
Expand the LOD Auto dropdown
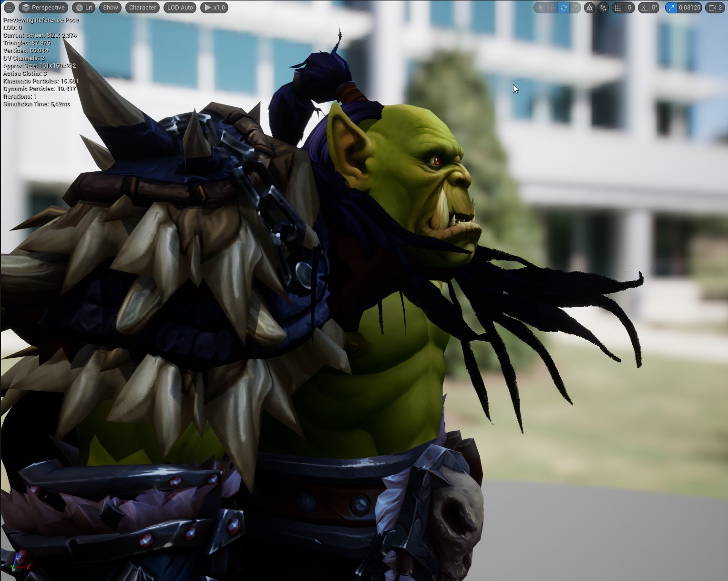click(x=180, y=8)
